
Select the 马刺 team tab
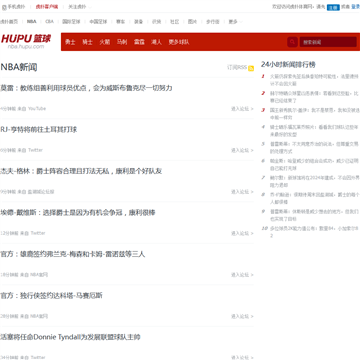122,42
